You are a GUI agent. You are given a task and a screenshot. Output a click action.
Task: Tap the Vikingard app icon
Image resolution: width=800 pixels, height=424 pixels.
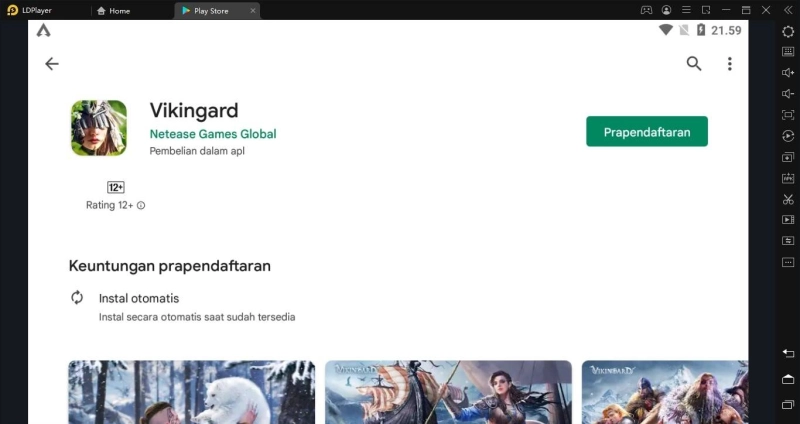click(99, 128)
